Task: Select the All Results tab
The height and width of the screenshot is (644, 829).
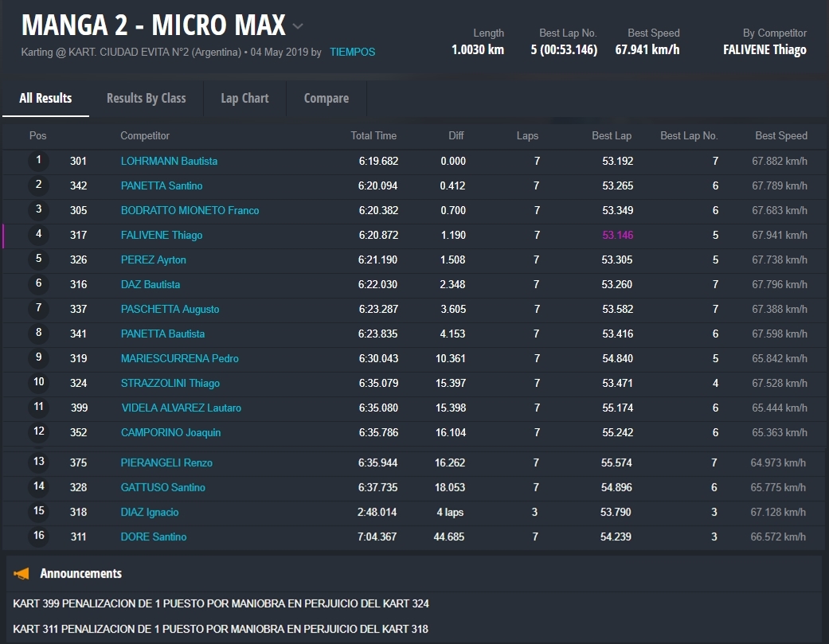Action: 45,98
